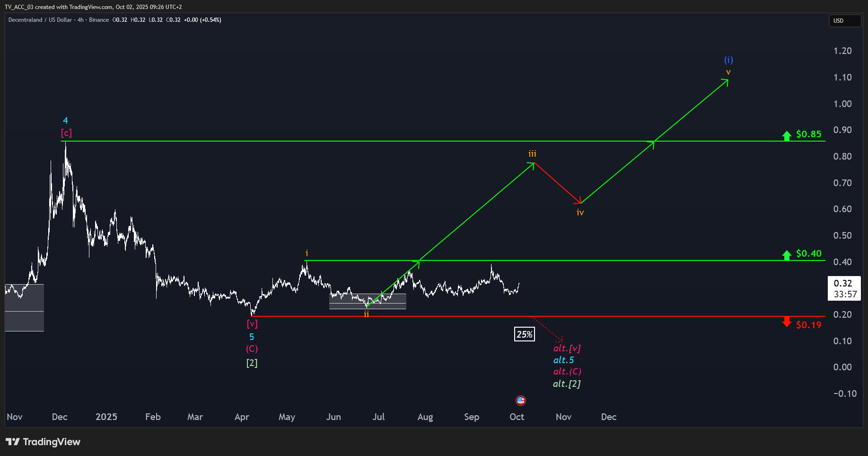Select the 25% probability label box
This screenshot has width=868, height=456.
(525, 334)
